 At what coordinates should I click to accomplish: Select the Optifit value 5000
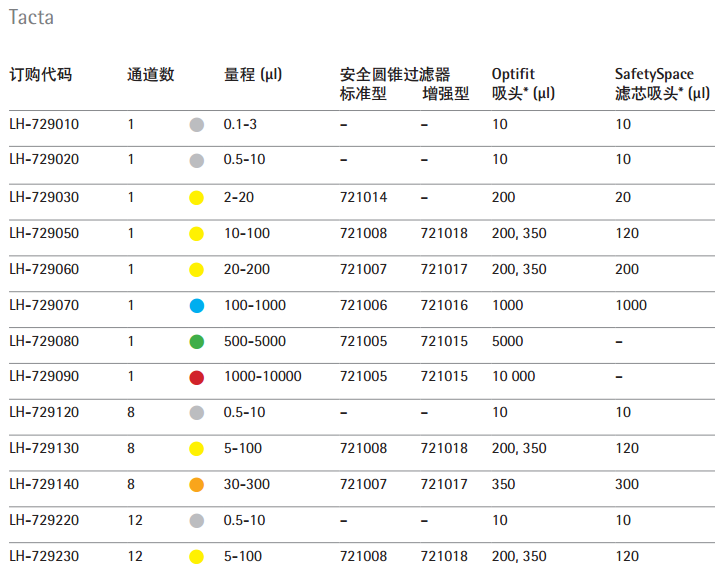508,341
